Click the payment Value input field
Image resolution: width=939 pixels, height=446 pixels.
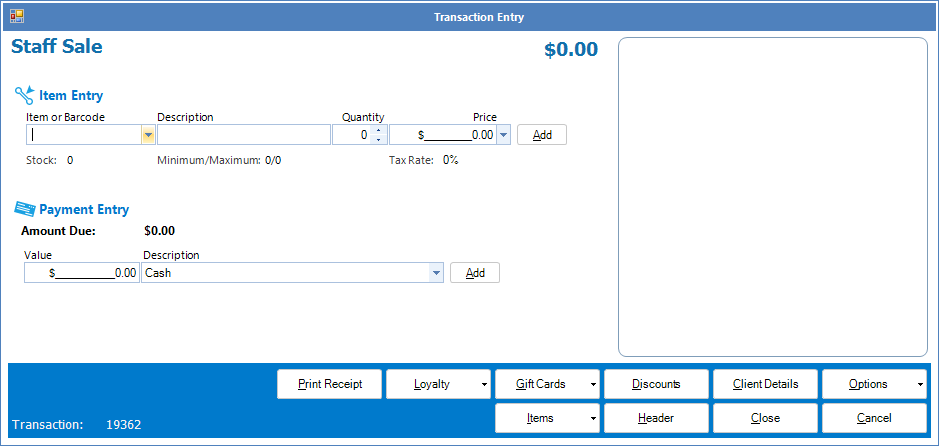pos(82,273)
